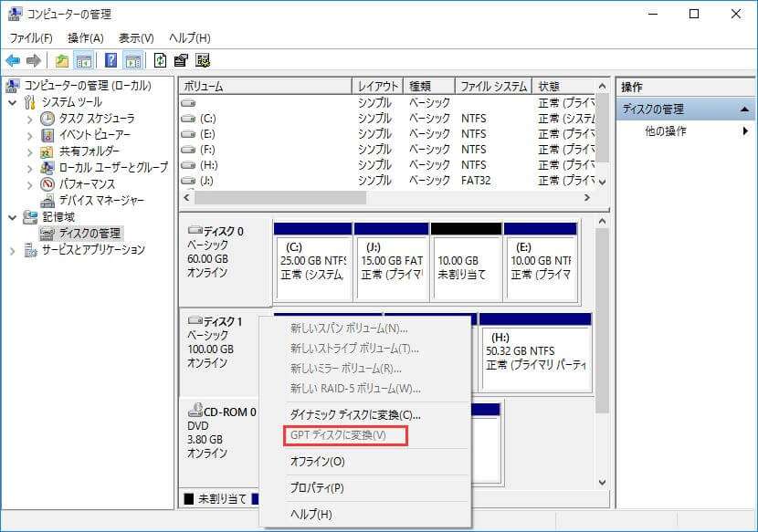758x532 pixels.
Task: Expand the イベント ビューアー tree node
Action: click(x=31, y=135)
